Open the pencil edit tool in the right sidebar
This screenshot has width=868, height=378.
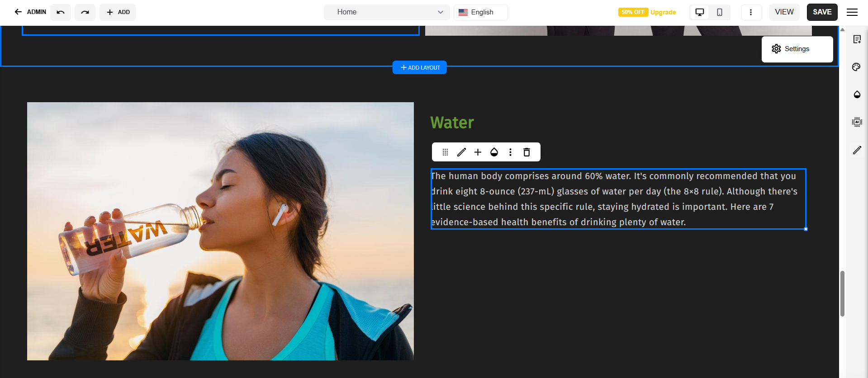(857, 150)
